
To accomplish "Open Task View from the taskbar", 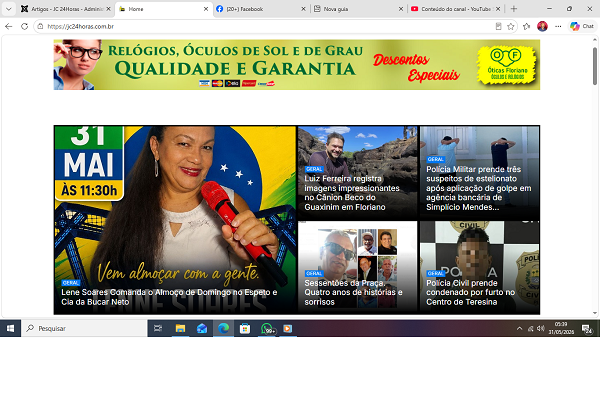I will pos(158,328).
